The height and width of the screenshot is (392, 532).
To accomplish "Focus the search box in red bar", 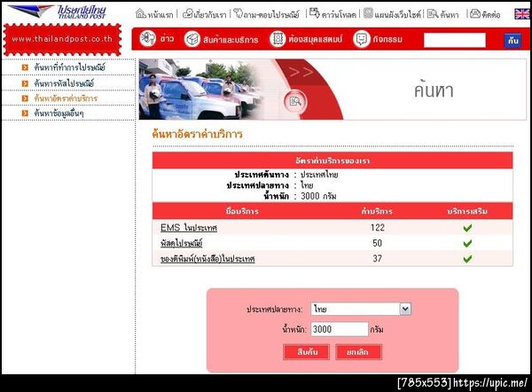I will 455,40.
